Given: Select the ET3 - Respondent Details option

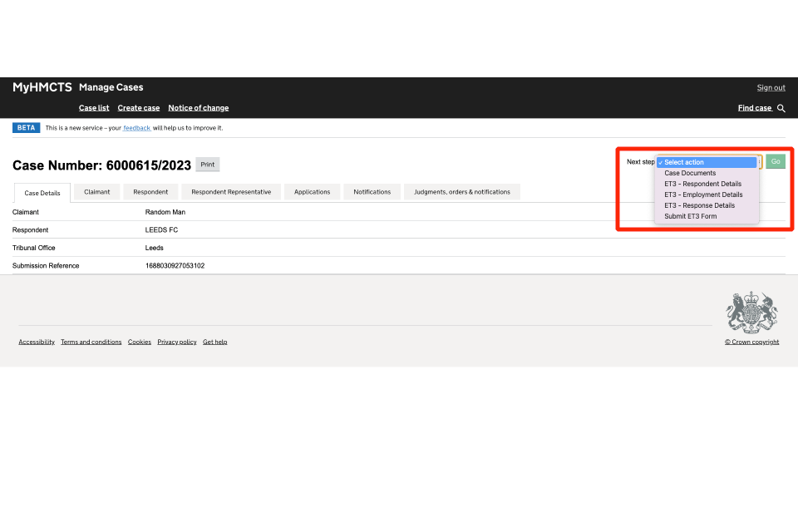Looking at the screenshot, I should pyautogui.click(x=702, y=184).
